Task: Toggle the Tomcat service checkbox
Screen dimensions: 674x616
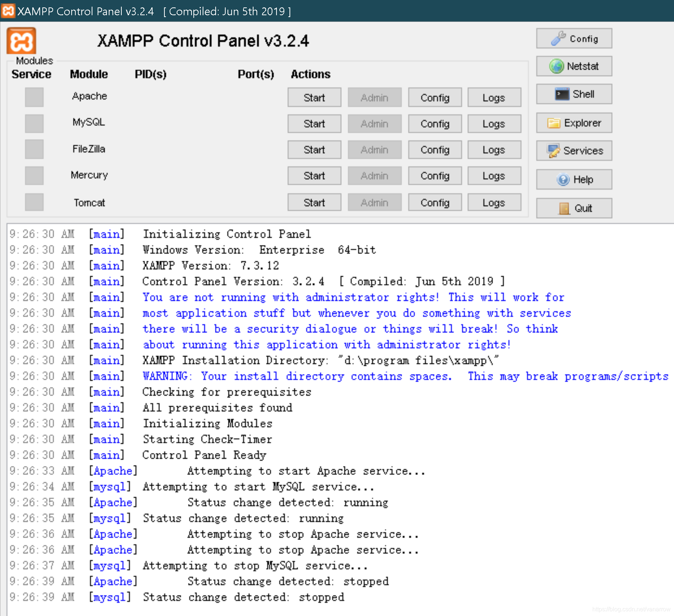Action: (34, 202)
